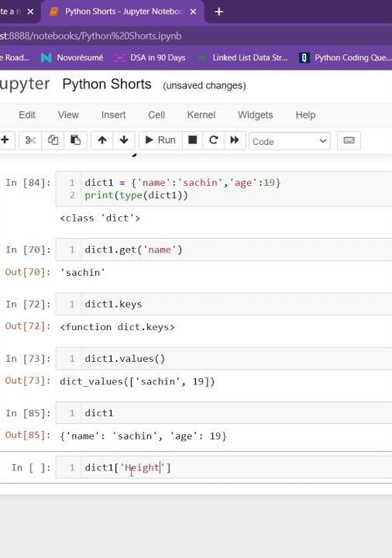Open a new browser tab
Image resolution: width=392 pixels, height=558 pixels.
pyautogui.click(x=218, y=12)
